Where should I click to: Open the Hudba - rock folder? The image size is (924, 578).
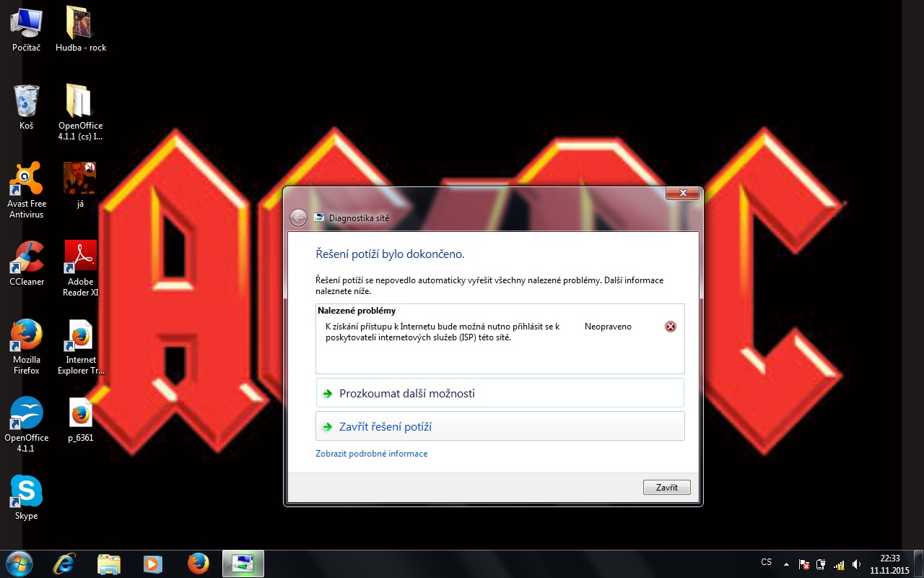tap(81, 29)
